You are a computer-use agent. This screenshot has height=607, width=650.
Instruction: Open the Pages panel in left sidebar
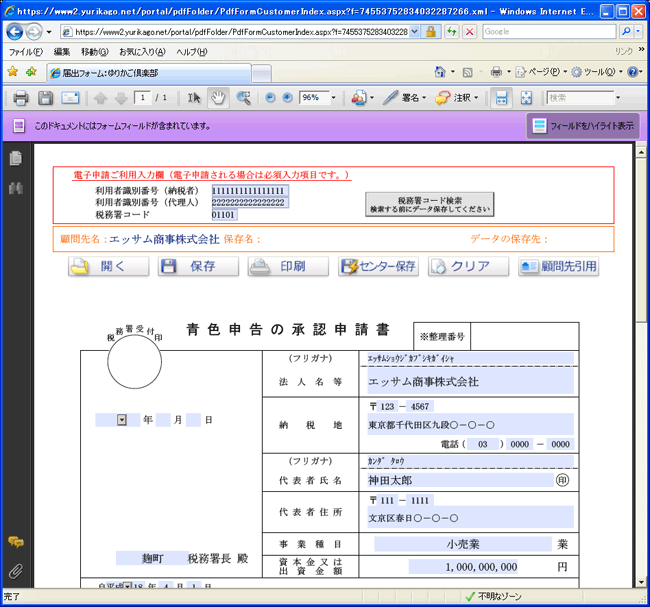coord(16,158)
